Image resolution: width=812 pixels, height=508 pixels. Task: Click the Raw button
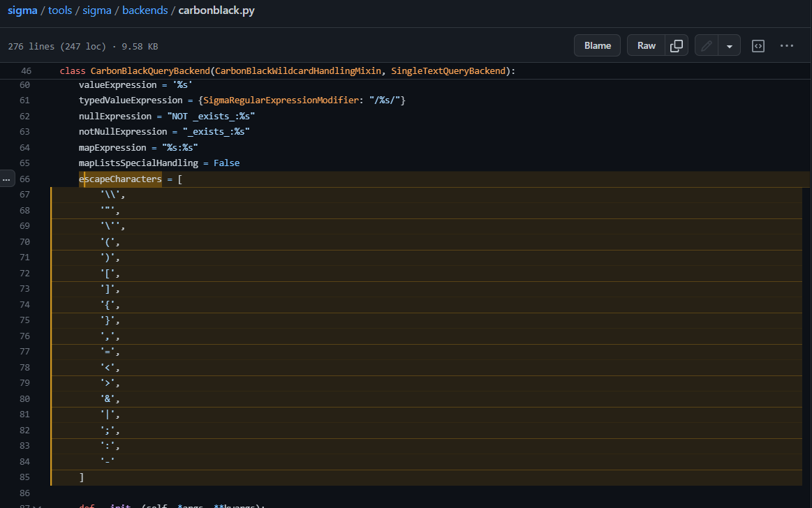(x=645, y=45)
